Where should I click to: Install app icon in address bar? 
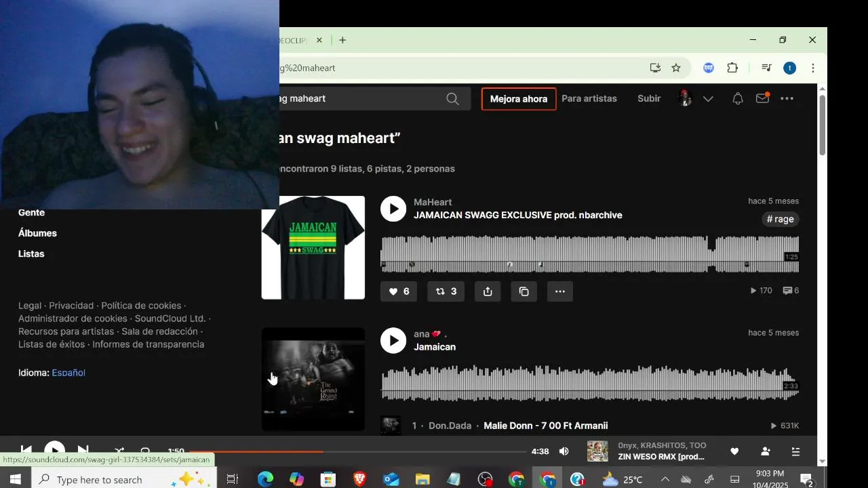pyautogui.click(x=655, y=68)
